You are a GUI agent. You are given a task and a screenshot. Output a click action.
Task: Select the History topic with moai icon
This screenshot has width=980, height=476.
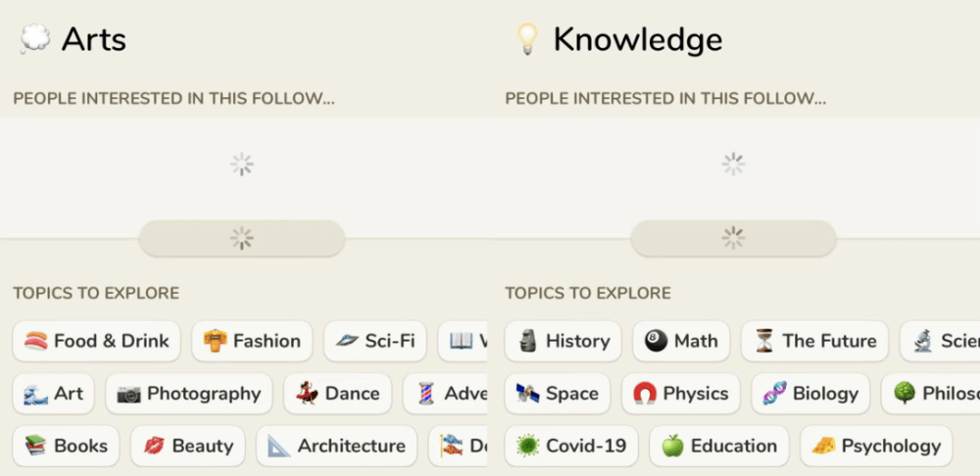[563, 341]
